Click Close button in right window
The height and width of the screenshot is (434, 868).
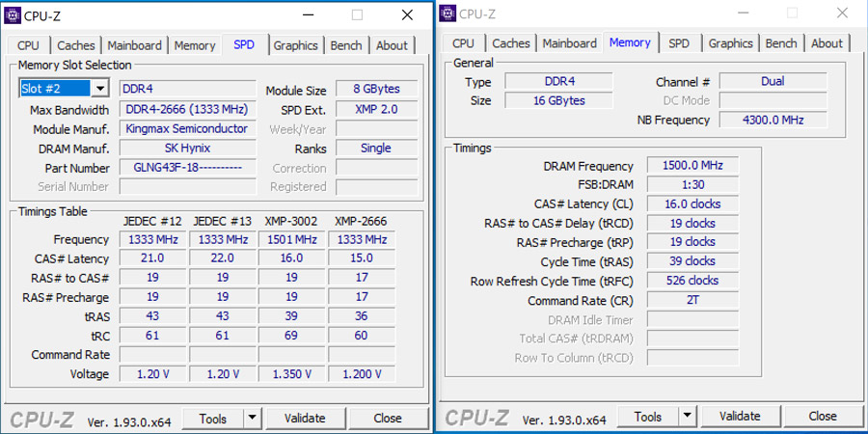click(x=823, y=416)
